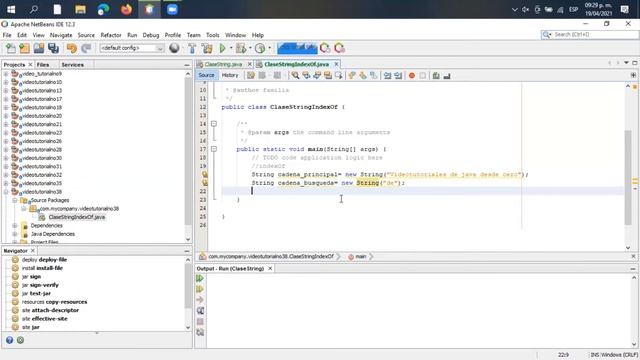640x360 pixels.
Task: Click Find Previous Occurrence editor icon
Action: pos(306,76)
